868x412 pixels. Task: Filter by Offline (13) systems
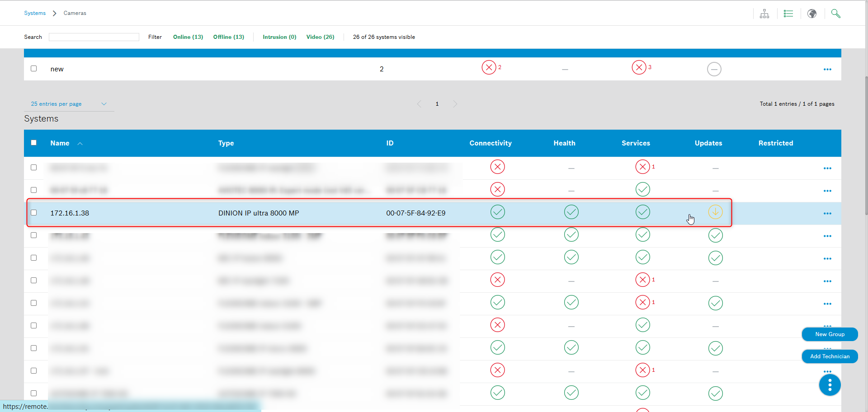click(228, 37)
